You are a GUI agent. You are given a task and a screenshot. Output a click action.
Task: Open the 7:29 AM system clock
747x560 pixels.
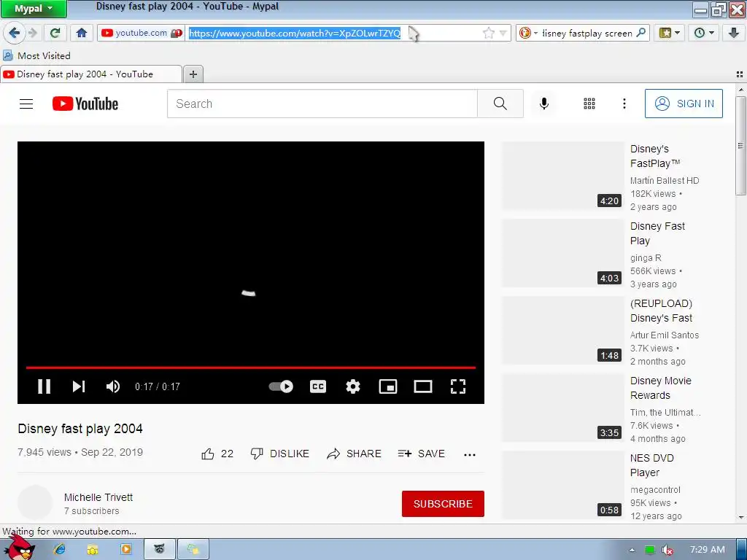[x=707, y=550]
